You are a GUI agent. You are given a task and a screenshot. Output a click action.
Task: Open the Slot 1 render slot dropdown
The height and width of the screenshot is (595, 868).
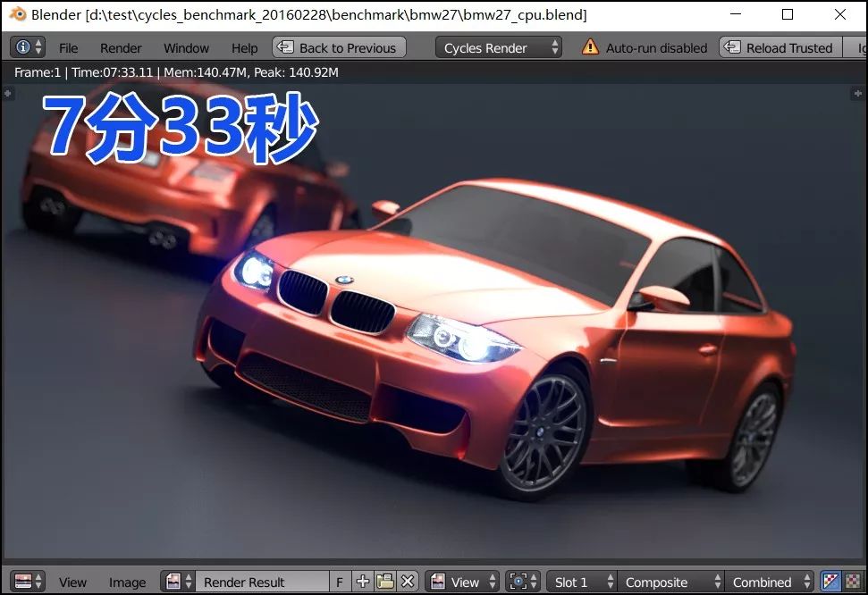tap(579, 582)
